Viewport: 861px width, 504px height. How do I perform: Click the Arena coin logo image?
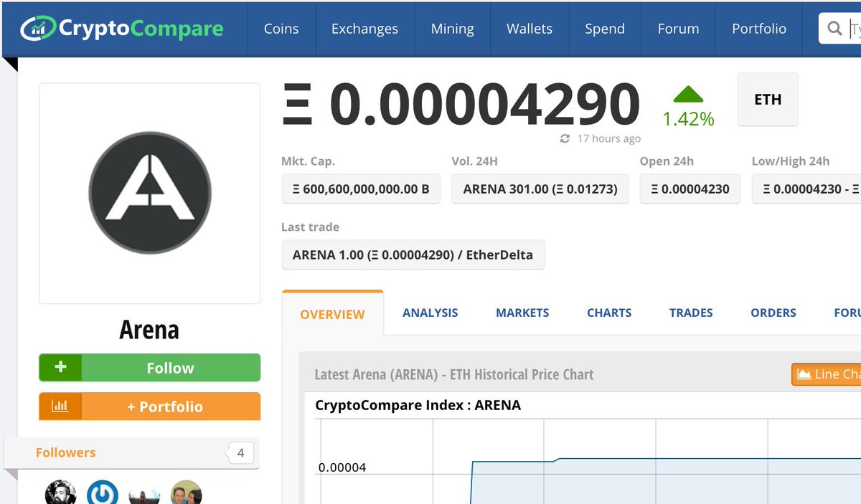[150, 193]
